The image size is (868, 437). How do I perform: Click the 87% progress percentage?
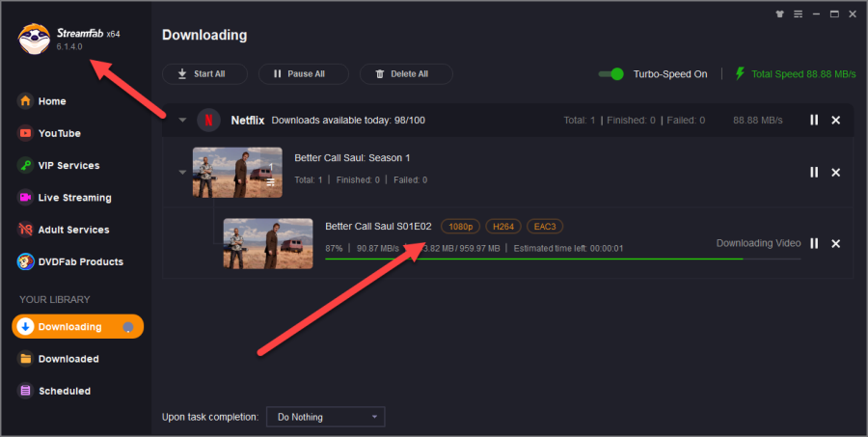tap(334, 249)
